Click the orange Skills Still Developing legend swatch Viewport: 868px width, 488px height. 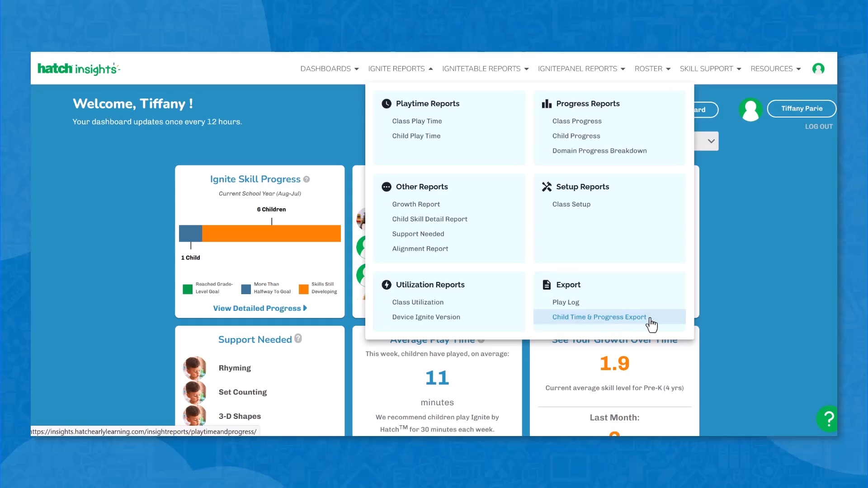click(303, 289)
